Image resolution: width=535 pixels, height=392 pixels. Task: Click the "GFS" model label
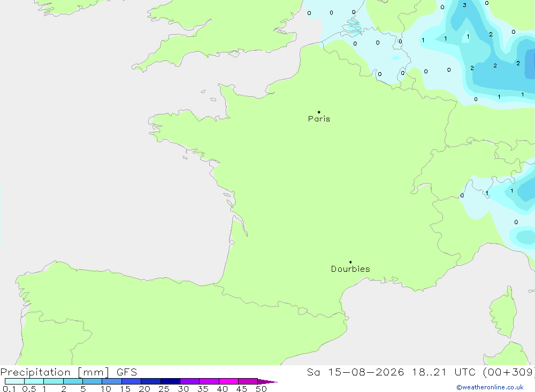[x=127, y=372]
